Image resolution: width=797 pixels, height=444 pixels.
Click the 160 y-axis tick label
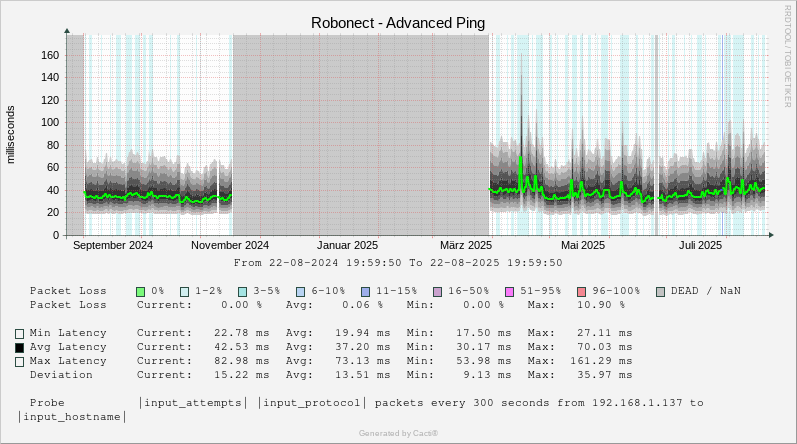click(50, 55)
